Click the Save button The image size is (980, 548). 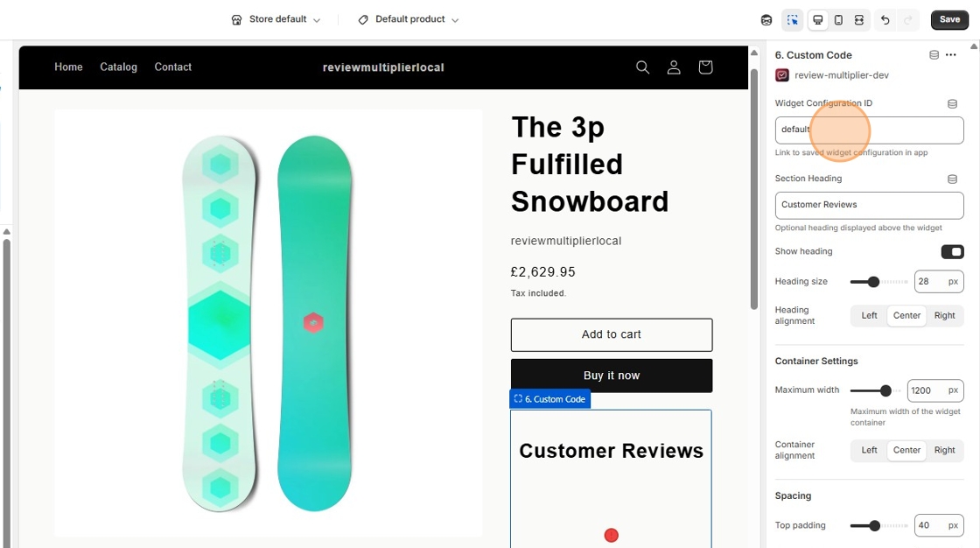[949, 18]
